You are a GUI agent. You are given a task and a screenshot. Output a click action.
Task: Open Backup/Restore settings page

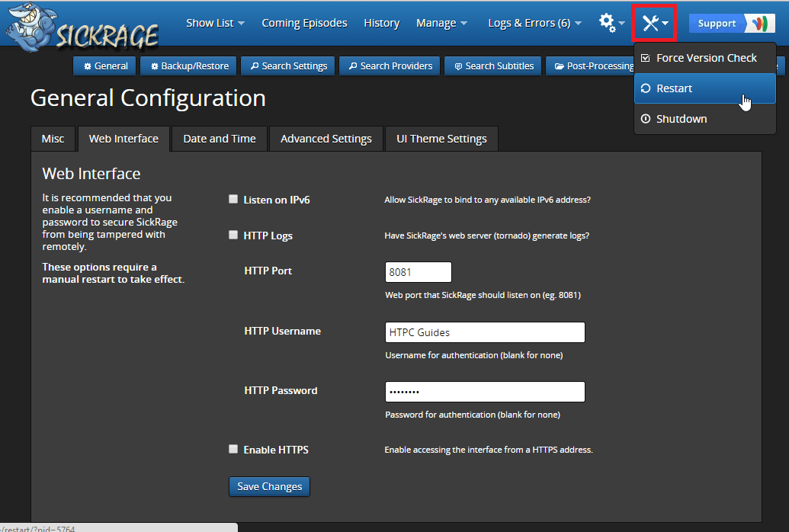[188, 66]
